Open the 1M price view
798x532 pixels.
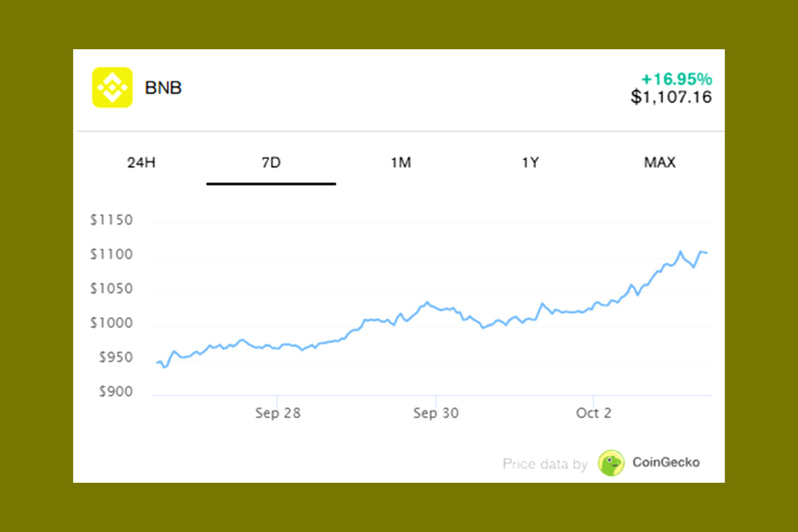coord(401,163)
